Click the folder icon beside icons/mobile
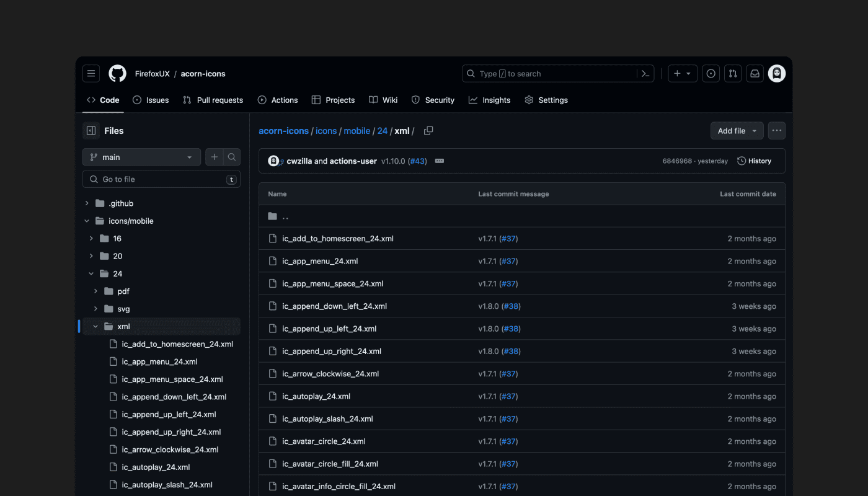The width and height of the screenshot is (868, 496). [100, 221]
